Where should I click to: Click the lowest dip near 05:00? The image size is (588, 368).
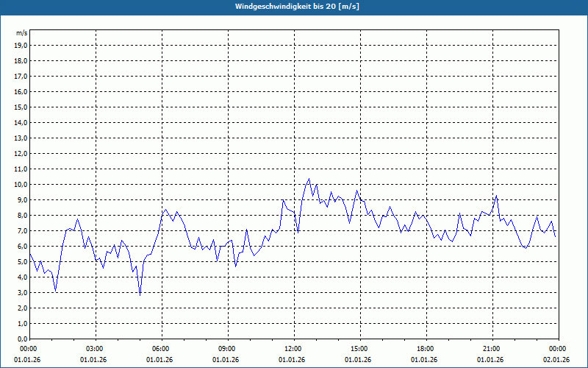click(140, 295)
